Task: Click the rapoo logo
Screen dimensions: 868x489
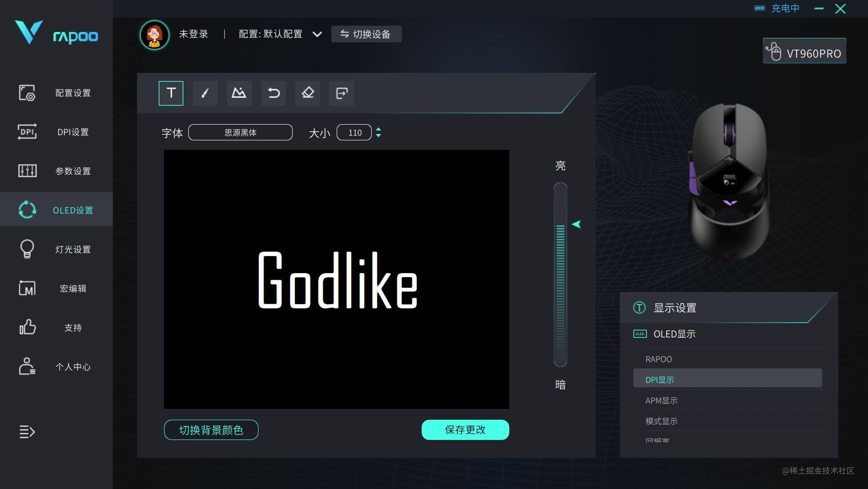Action: tap(56, 33)
